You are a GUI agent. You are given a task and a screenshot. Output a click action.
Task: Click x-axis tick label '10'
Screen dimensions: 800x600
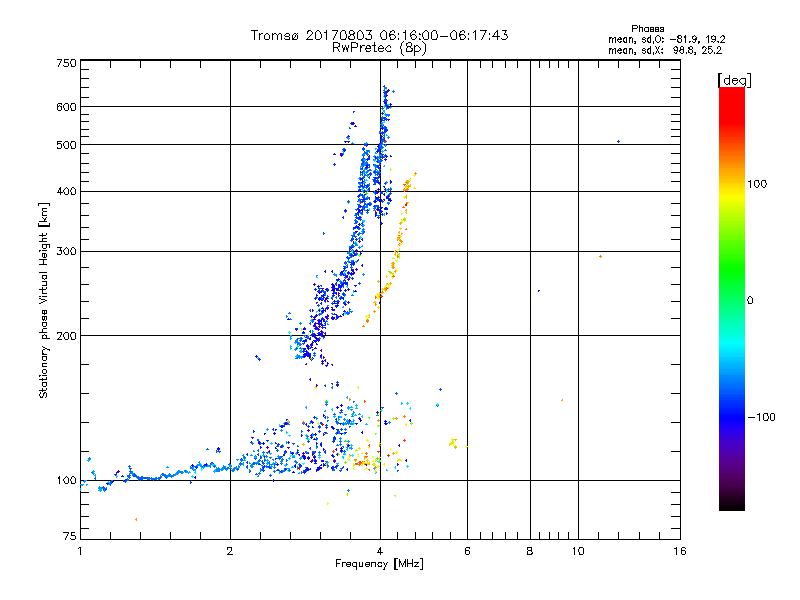(578, 551)
